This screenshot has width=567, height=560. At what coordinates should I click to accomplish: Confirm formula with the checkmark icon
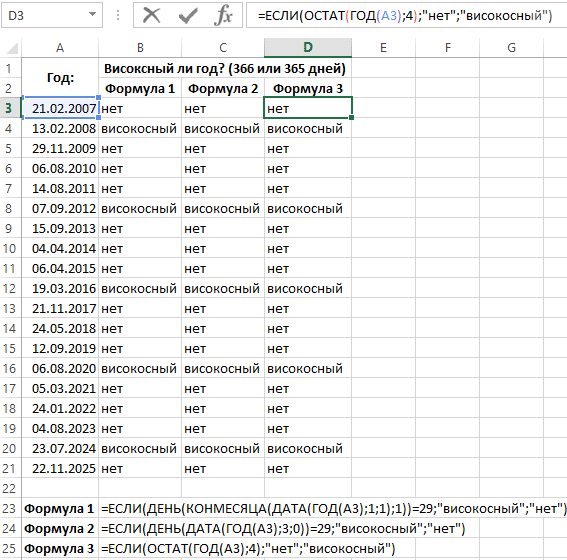pos(188,16)
